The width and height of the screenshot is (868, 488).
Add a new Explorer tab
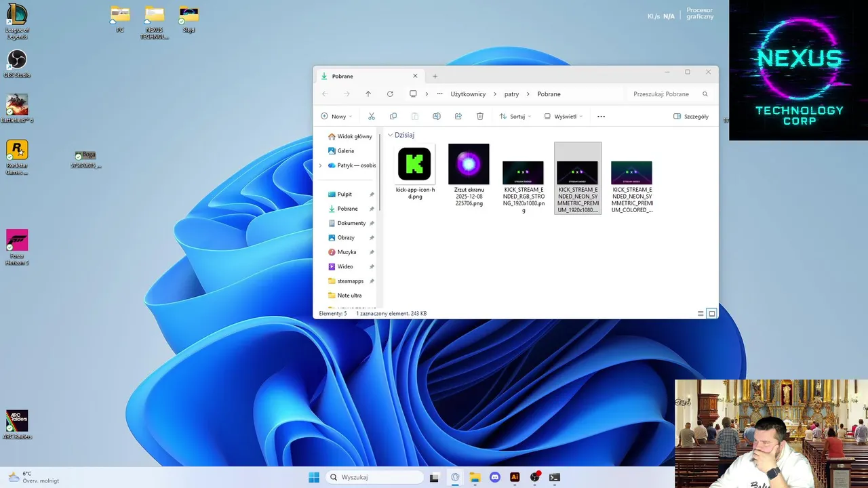coord(435,76)
